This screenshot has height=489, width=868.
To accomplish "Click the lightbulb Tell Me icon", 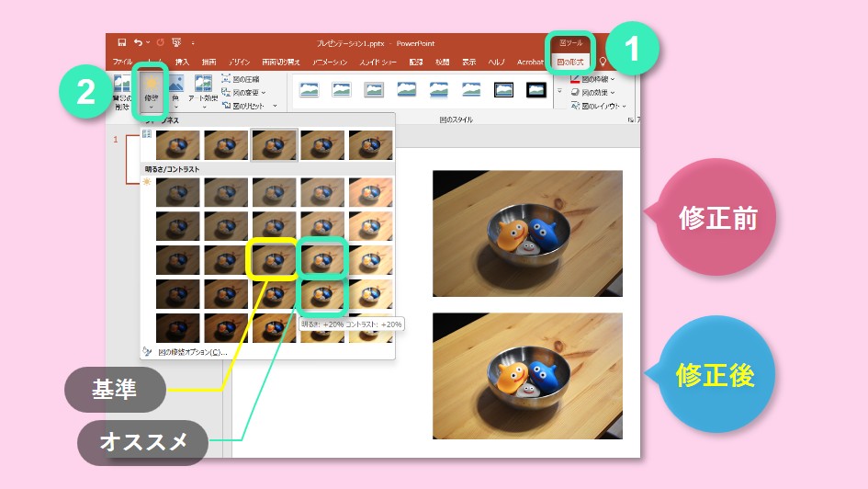I will click(x=603, y=62).
